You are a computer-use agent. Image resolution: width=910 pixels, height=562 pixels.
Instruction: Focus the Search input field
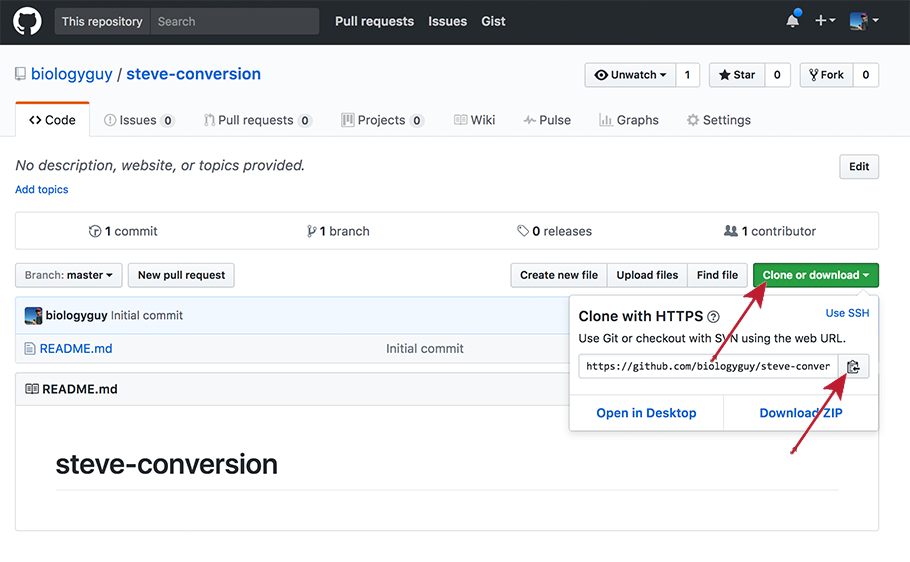(234, 21)
